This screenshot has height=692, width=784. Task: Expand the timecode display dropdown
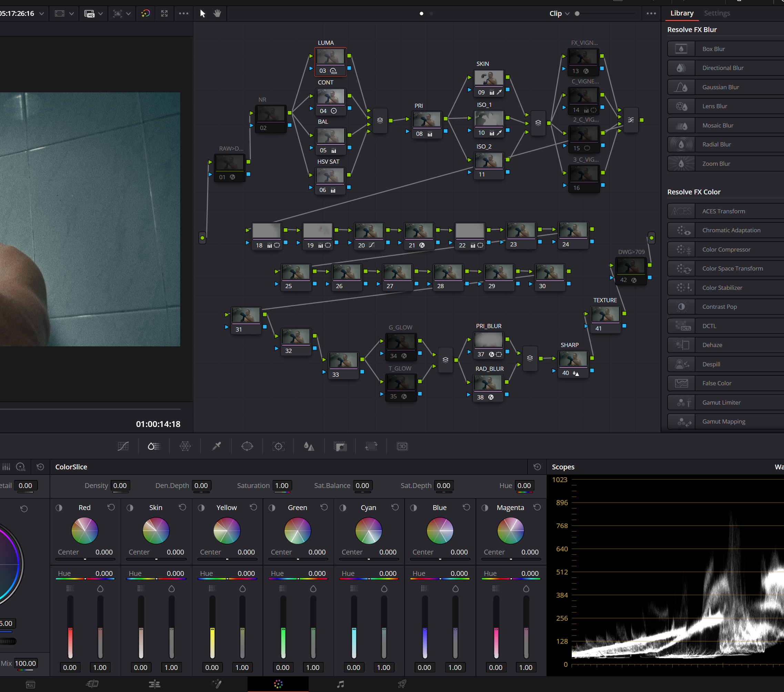tap(41, 13)
